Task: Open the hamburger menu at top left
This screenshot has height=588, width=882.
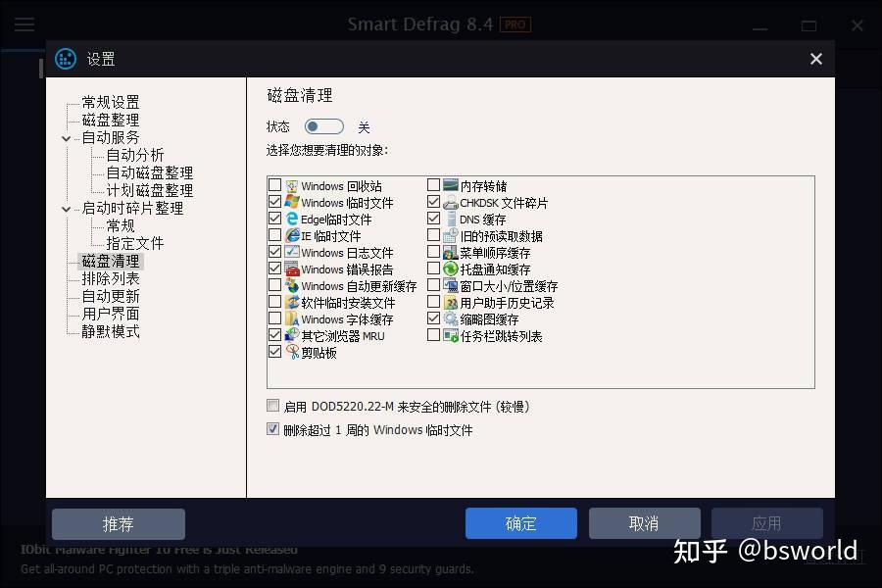Action: click(x=24, y=24)
